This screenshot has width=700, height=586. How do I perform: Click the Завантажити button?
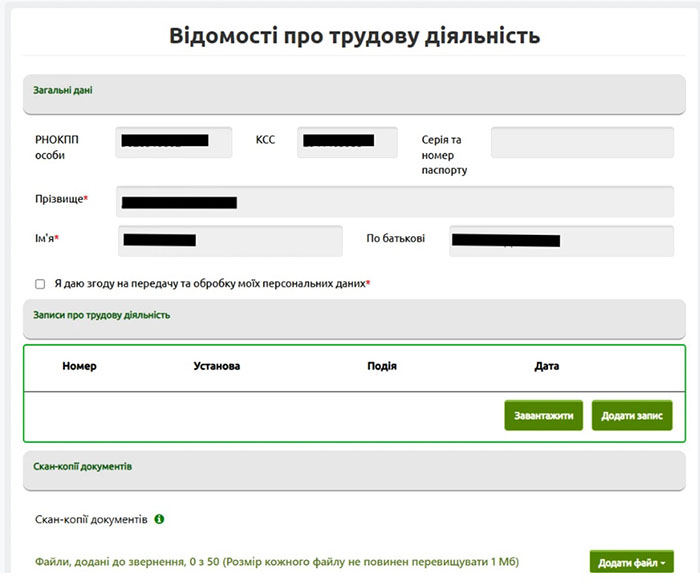(543, 416)
